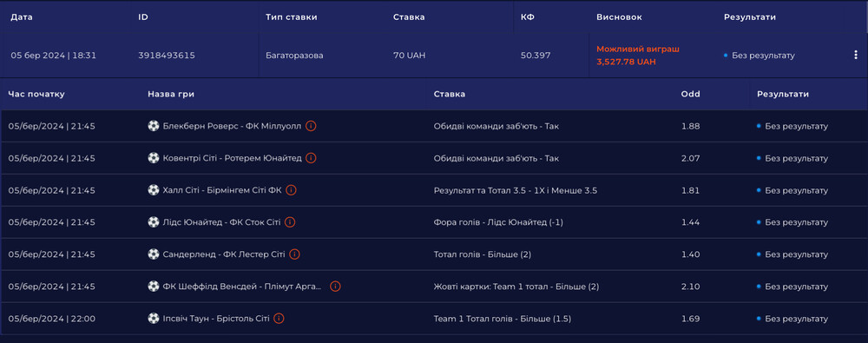Viewport: 868px width, 343px height.
Task: Click the Odd column header
Action: pos(690,94)
